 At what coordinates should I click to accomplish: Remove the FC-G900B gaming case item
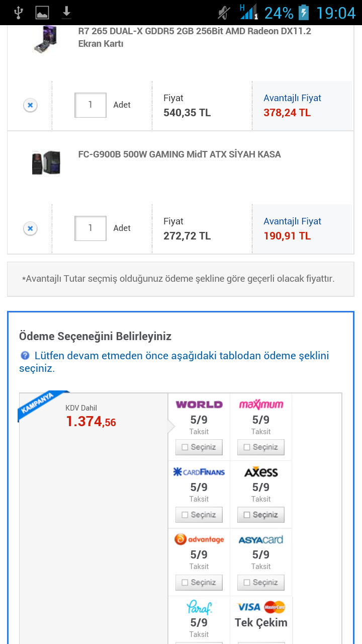coord(30,228)
